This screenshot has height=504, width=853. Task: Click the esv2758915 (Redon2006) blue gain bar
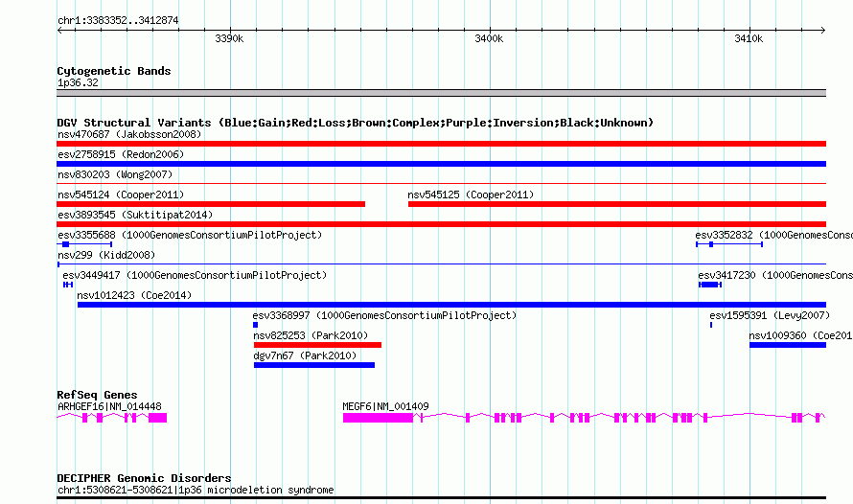point(441,164)
